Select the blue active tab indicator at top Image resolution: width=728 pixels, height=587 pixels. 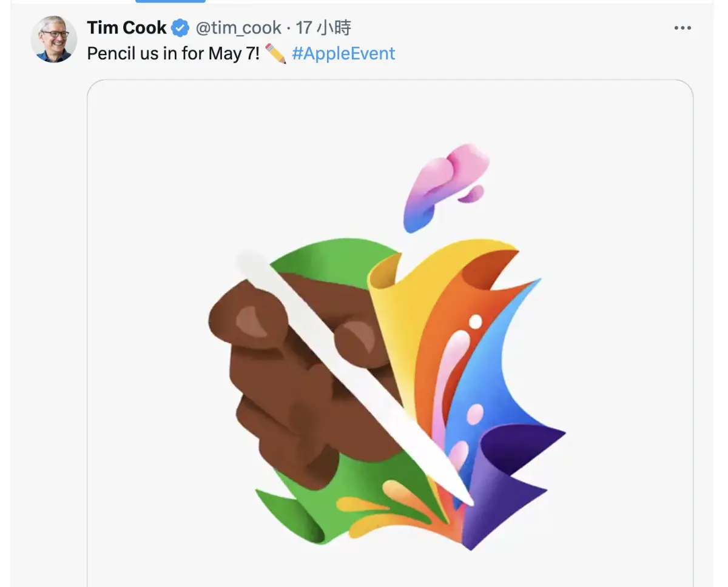click(170, 1)
